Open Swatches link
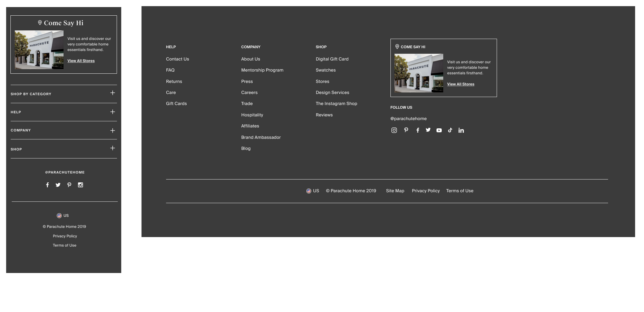This screenshot has height=312, width=644. click(x=326, y=70)
